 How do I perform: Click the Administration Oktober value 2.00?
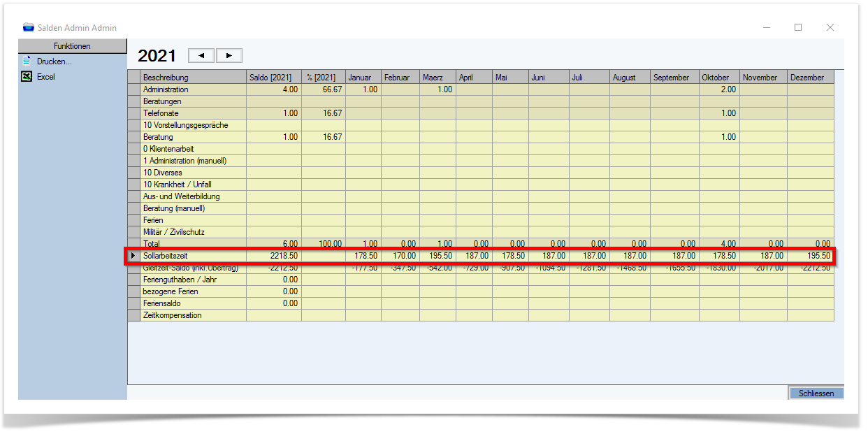(728, 89)
